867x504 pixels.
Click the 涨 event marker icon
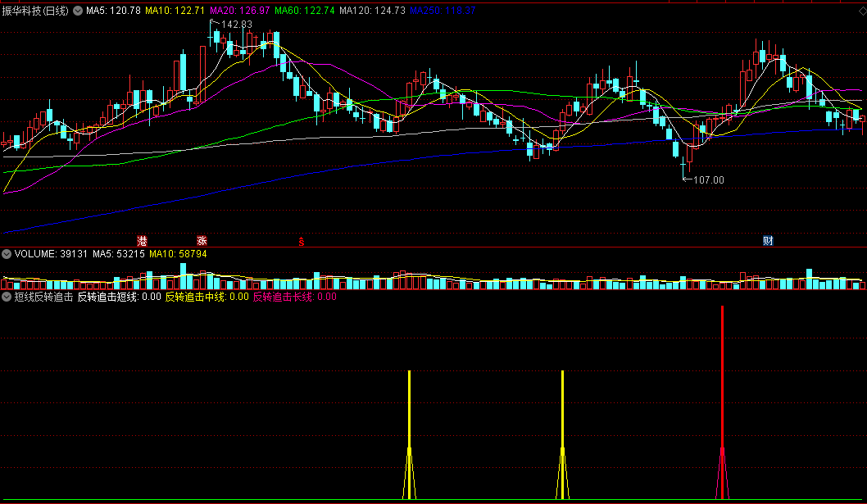(202, 241)
